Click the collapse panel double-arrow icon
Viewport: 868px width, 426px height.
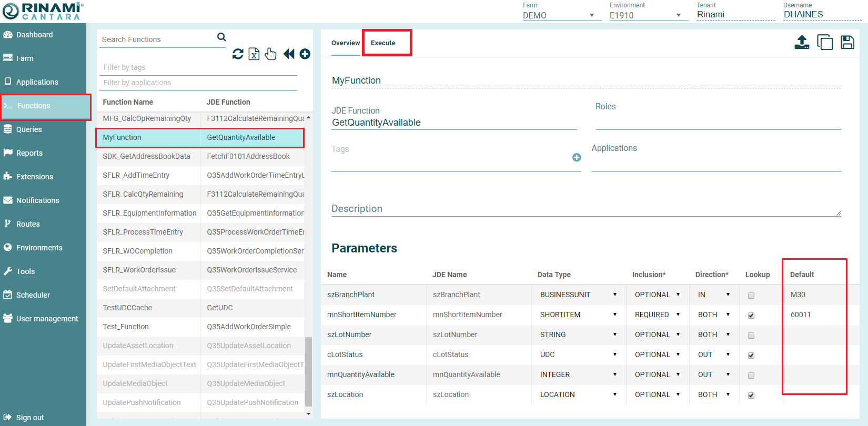coord(289,54)
